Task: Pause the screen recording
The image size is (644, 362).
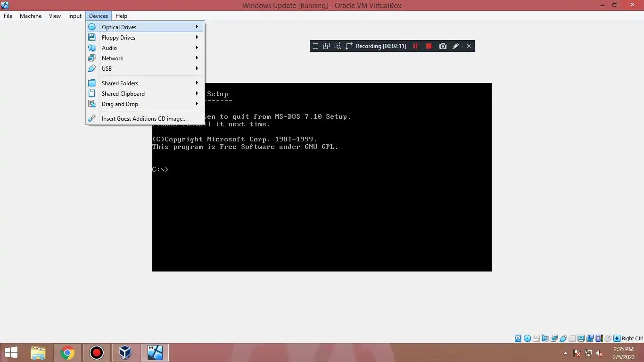Action: coord(415,46)
